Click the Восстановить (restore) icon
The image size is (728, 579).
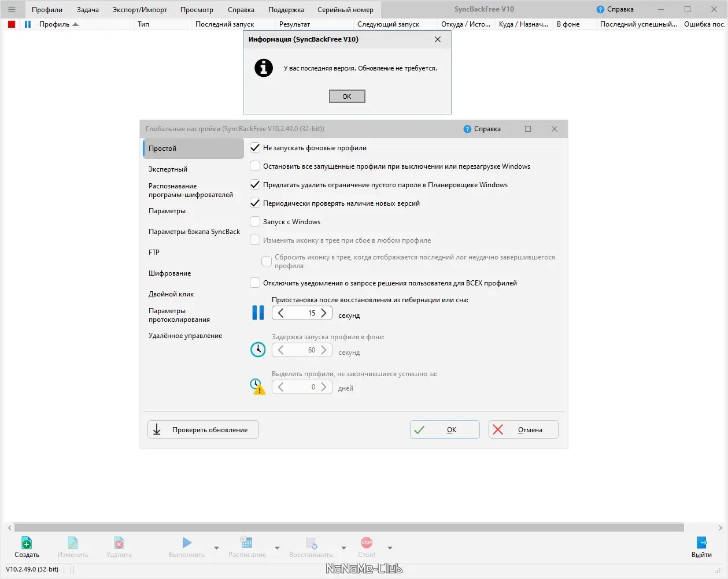pyautogui.click(x=311, y=543)
